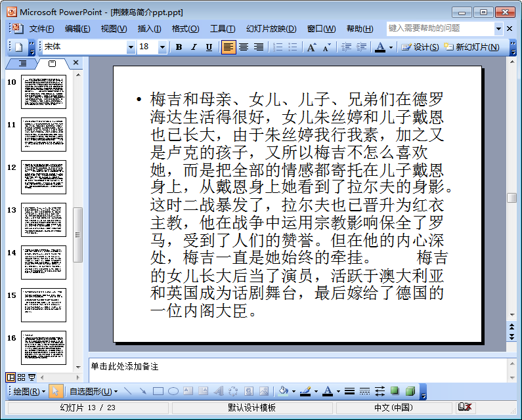Choose line style
This screenshot has width=522, height=420.
point(349,391)
